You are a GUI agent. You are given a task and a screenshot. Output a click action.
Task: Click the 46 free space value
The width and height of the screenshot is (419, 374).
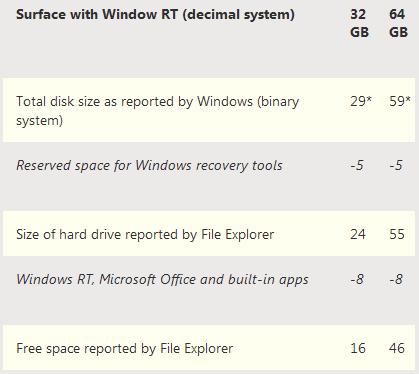(x=397, y=348)
